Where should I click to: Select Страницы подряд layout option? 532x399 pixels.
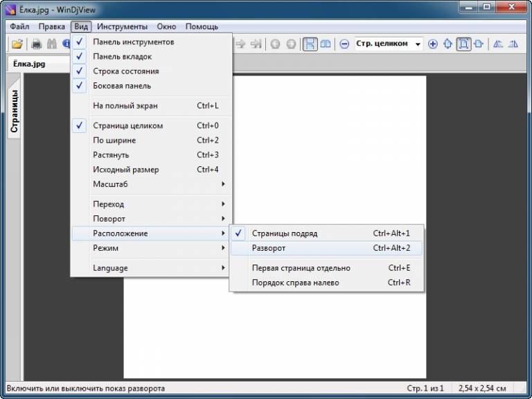[326, 233]
